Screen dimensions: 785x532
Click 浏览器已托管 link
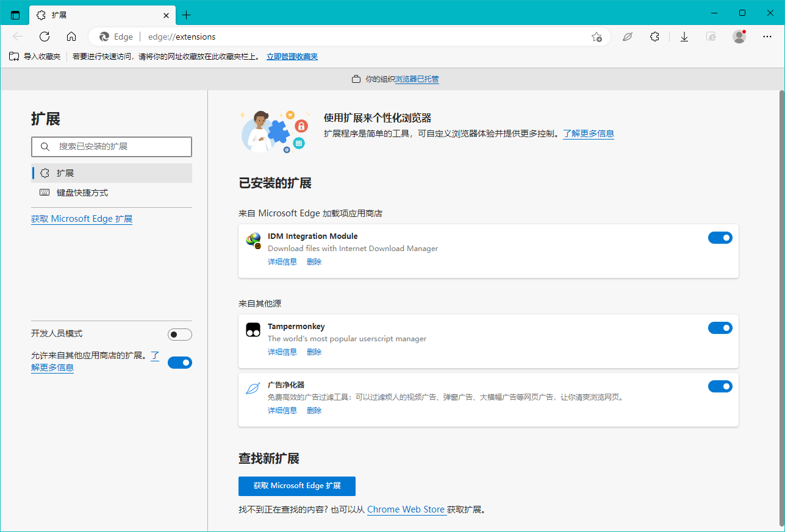(417, 79)
